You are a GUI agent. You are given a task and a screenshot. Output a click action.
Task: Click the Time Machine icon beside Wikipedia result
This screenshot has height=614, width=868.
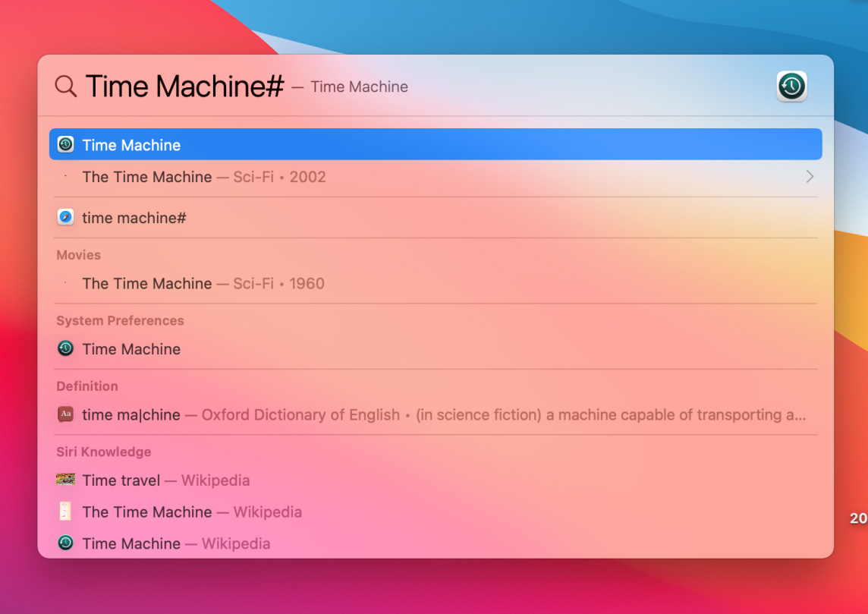click(x=66, y=543)
